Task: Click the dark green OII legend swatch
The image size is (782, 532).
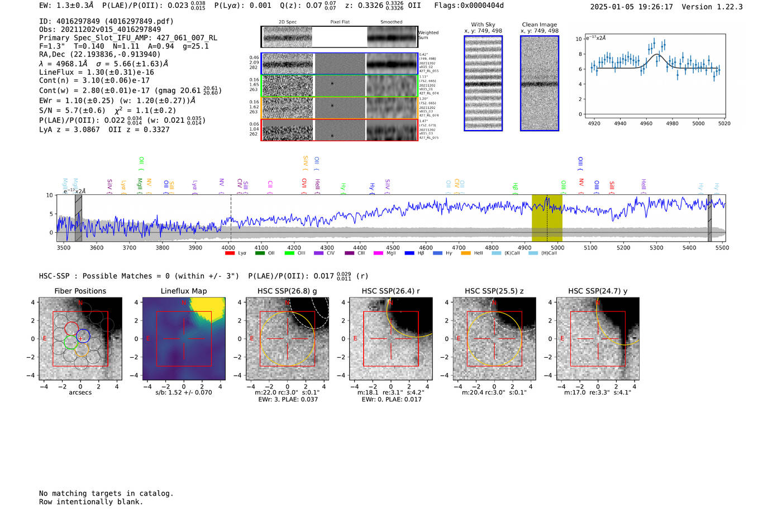Action: click(260, 253)
